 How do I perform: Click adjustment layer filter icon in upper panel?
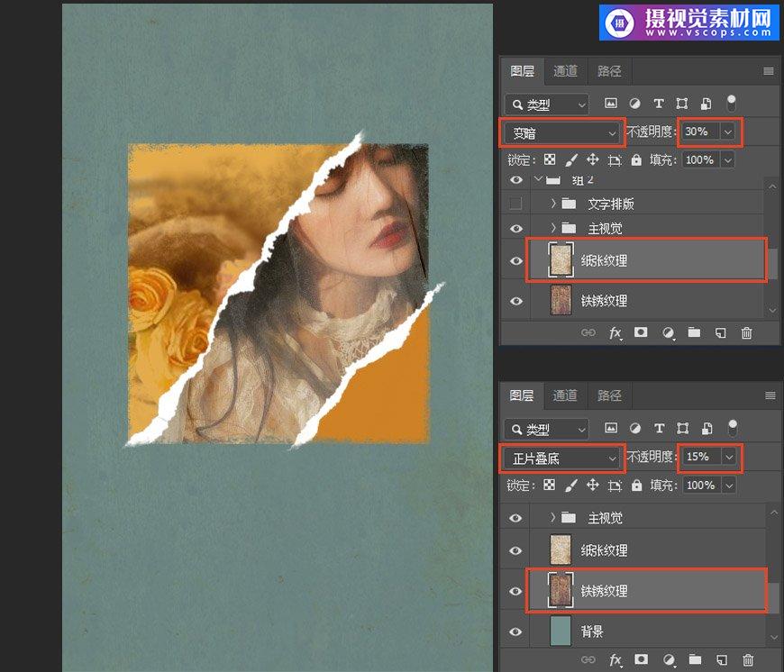coord(634,104)
